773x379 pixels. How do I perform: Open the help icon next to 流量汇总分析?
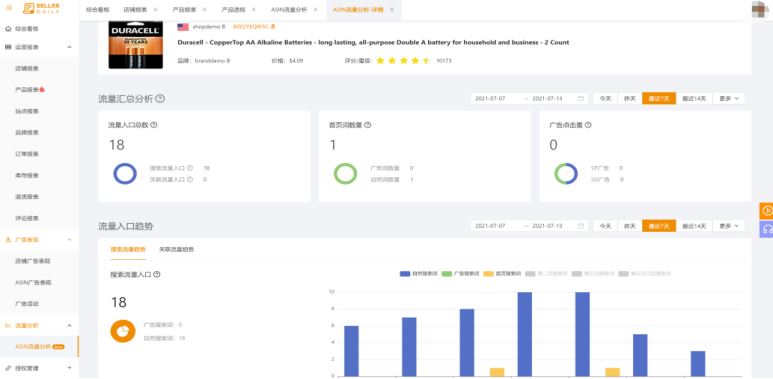tap(160, 99)
